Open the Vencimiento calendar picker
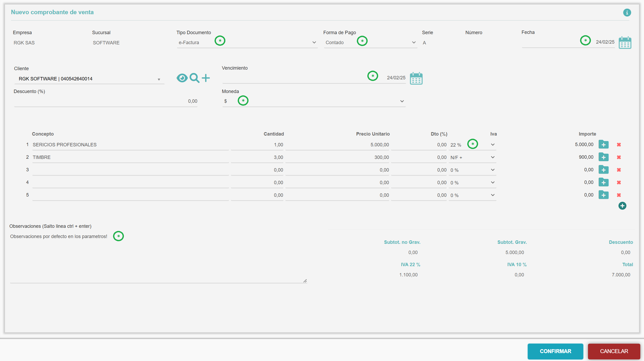This screenshot has height=361, width=644. 416,78
